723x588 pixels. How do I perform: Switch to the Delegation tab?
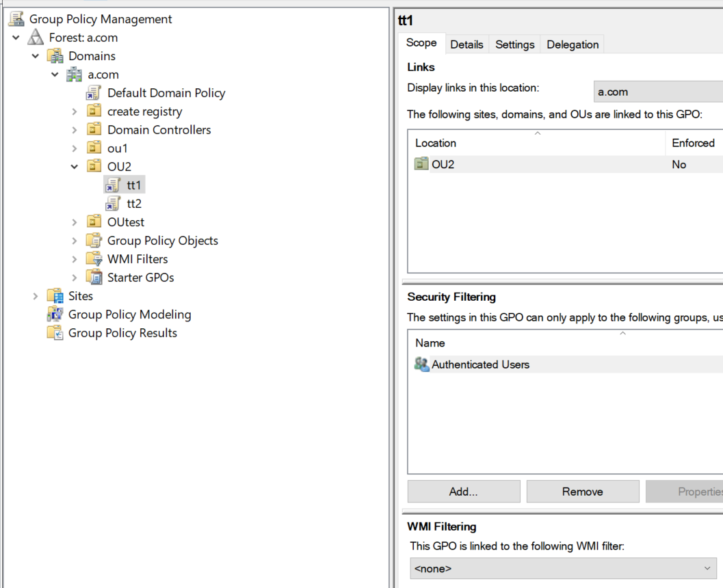[x=572, y=44]
